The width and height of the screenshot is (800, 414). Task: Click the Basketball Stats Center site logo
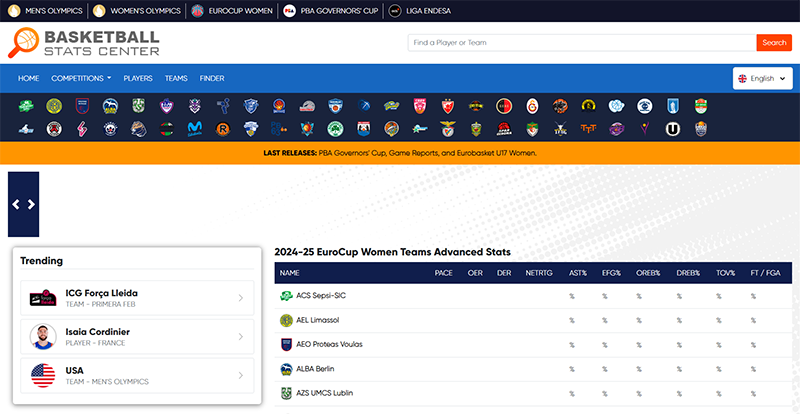(x=84, y=43)
